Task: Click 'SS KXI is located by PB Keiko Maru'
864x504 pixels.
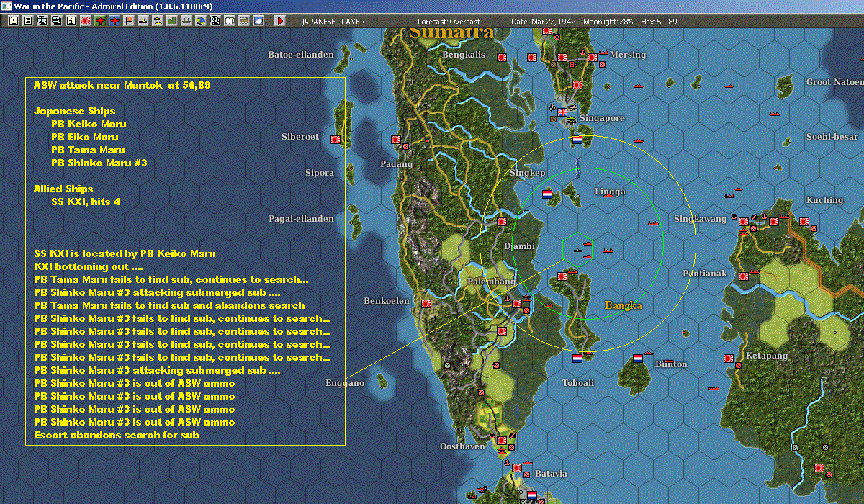Action: coord(125,253)
